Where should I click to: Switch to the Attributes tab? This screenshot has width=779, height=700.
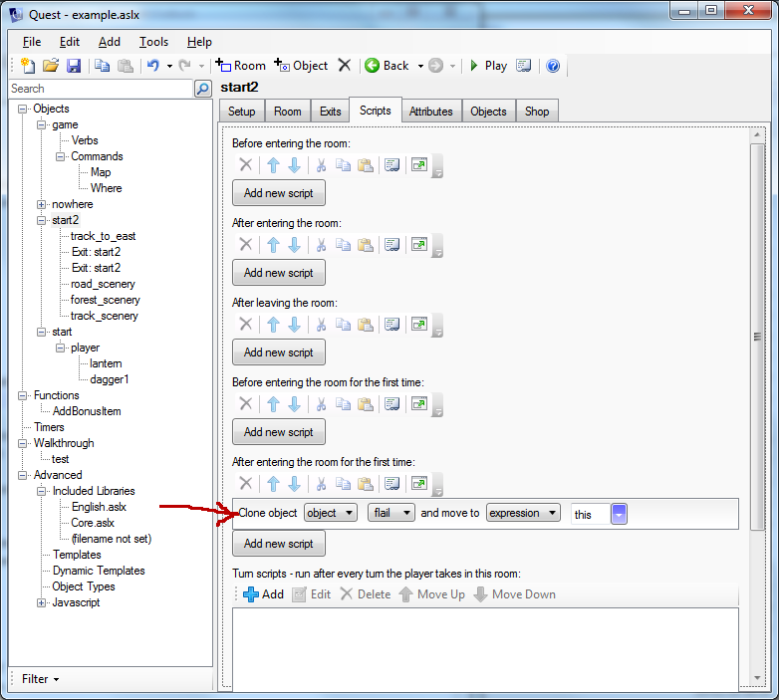click(x=430, y=112)
